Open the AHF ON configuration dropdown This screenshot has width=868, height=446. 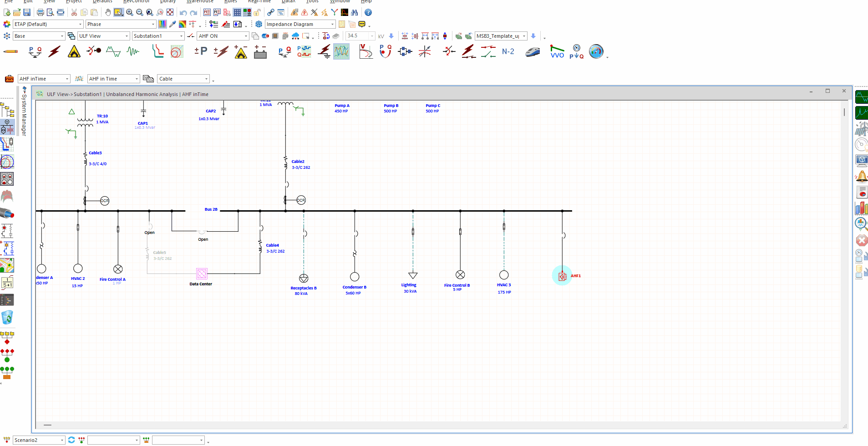[x=246, y=36]
